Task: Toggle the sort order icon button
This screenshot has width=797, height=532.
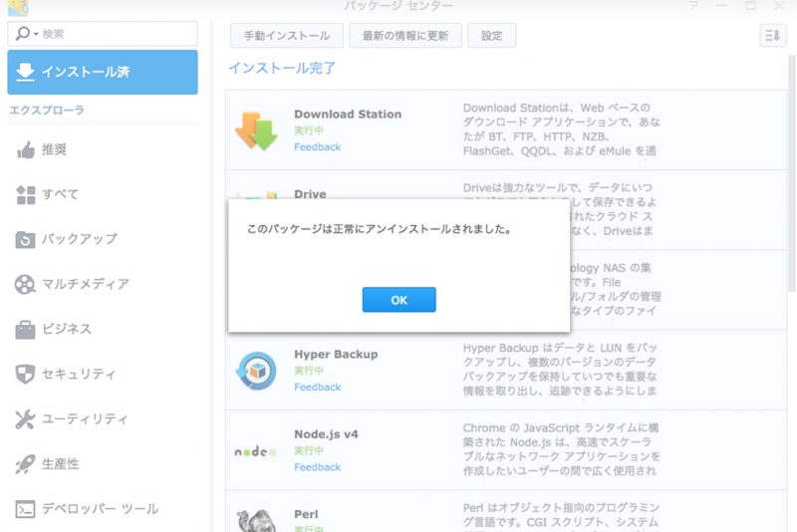Action: click(773, 36)
